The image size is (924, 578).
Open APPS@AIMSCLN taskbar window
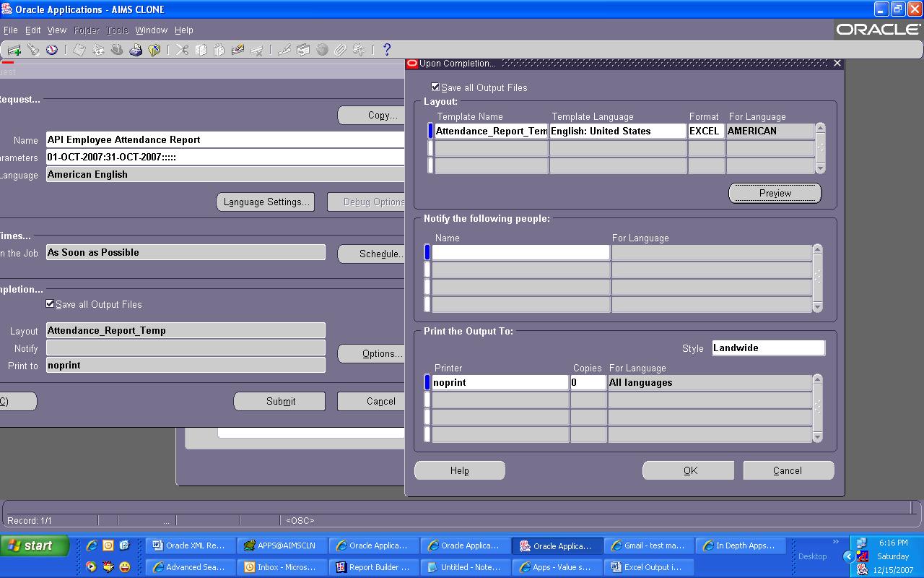(x=282, y=545)
